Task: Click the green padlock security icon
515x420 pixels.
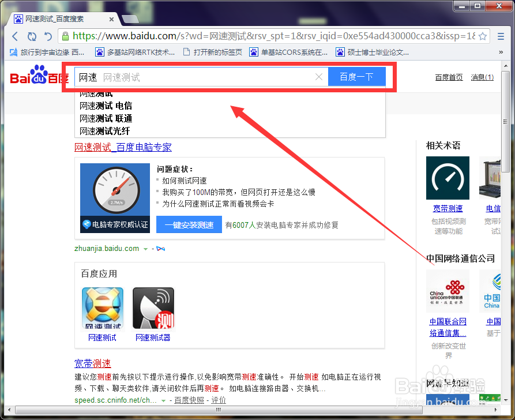Action: point(65,36)
